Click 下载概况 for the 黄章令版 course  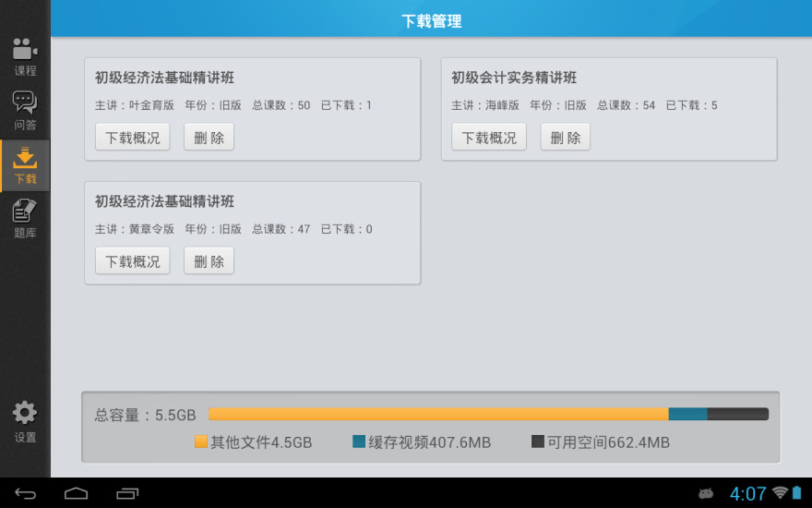(x=133, y=260)
